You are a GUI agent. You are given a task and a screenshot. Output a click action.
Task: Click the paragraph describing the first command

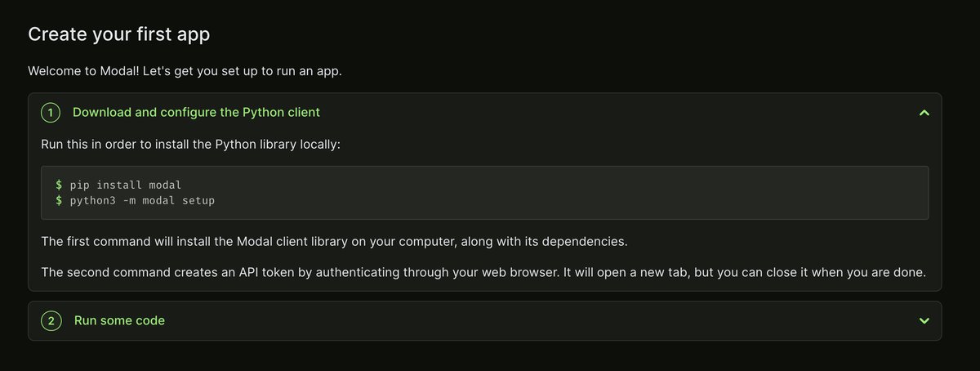pos(334,243)
